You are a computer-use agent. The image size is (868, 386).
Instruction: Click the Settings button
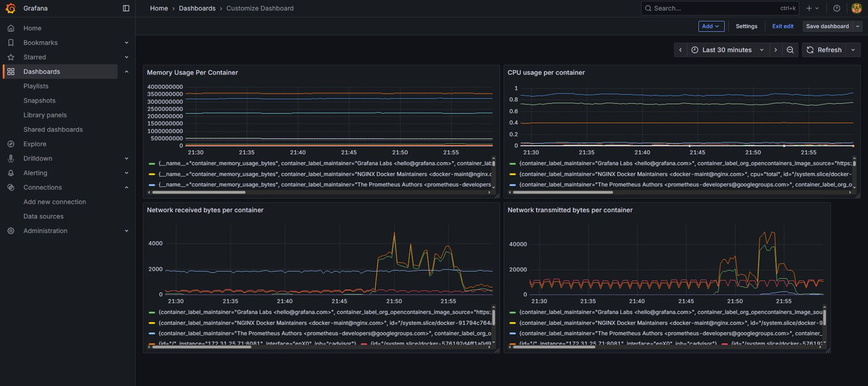pyautogui.click(x=747, y=26)
